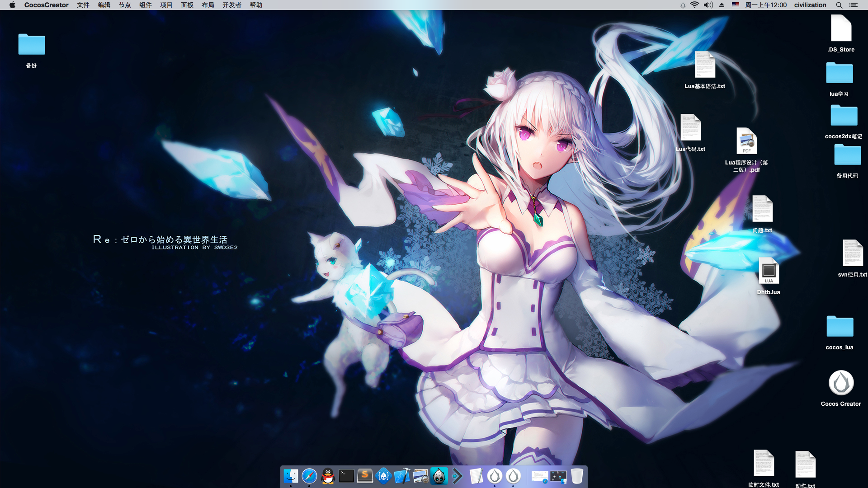
Task: Click the Cocos Creator desktop icon
Action: click(x=841, y=383)
